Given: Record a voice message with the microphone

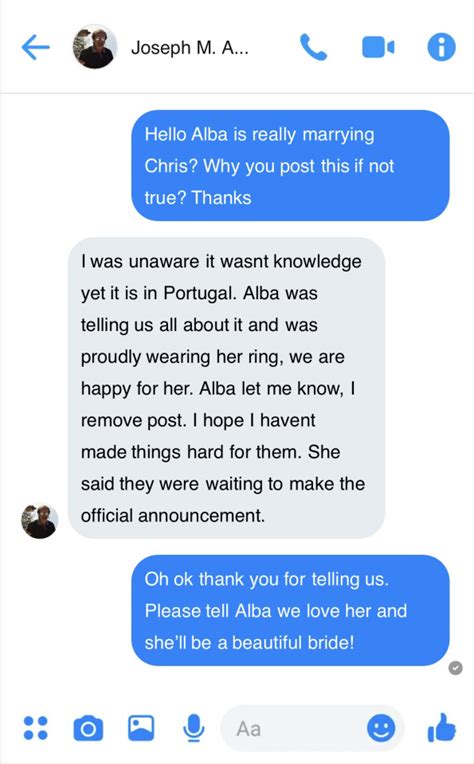Looking at the screenshot, I should [194, 728].
